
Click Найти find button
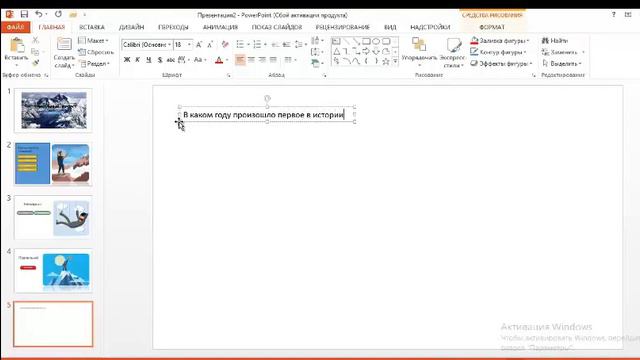[x=555, y=41]
